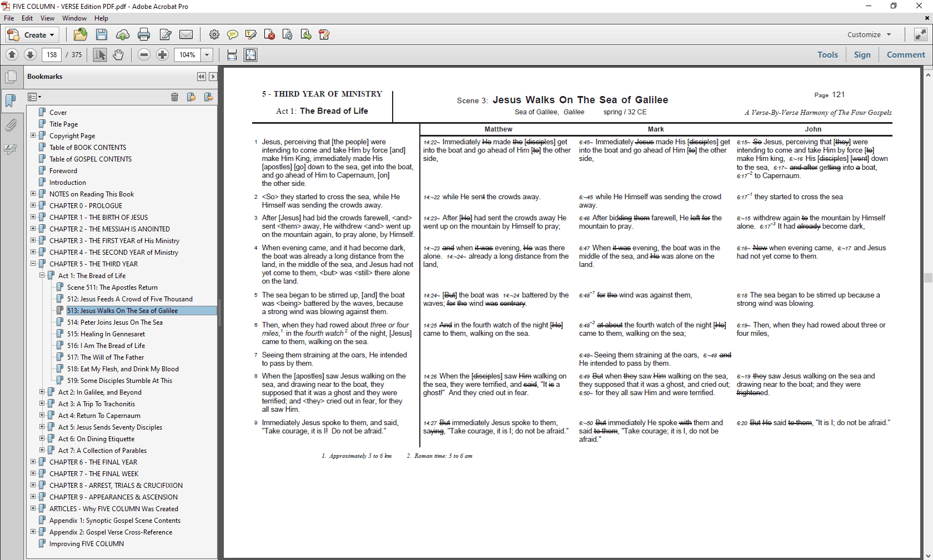Collapse the Bookmarks panel left arrow
Image resolution: width=933 pixels, height=560 pixels.
click(x=201, y=77)
